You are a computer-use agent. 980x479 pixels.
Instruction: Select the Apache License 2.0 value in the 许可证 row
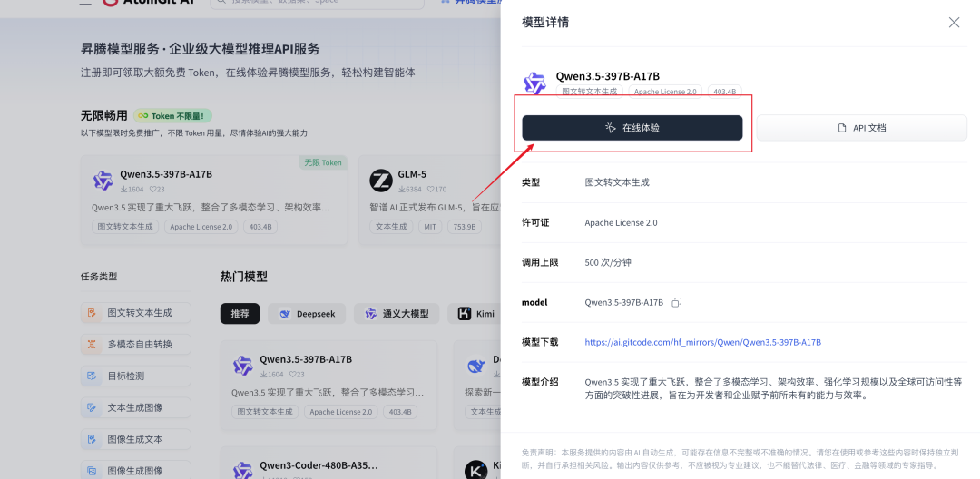pyautogui.click(x=622, y=222)
